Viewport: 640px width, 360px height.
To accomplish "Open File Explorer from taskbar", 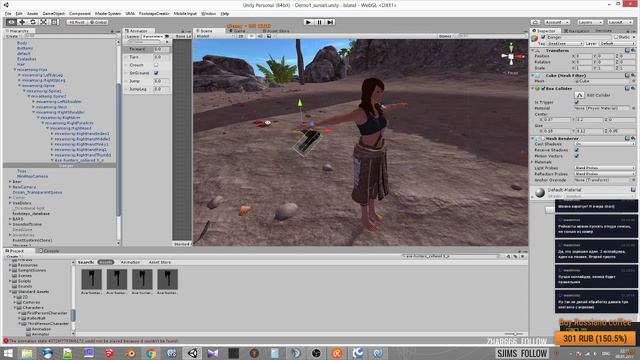I will pos(27,353).
